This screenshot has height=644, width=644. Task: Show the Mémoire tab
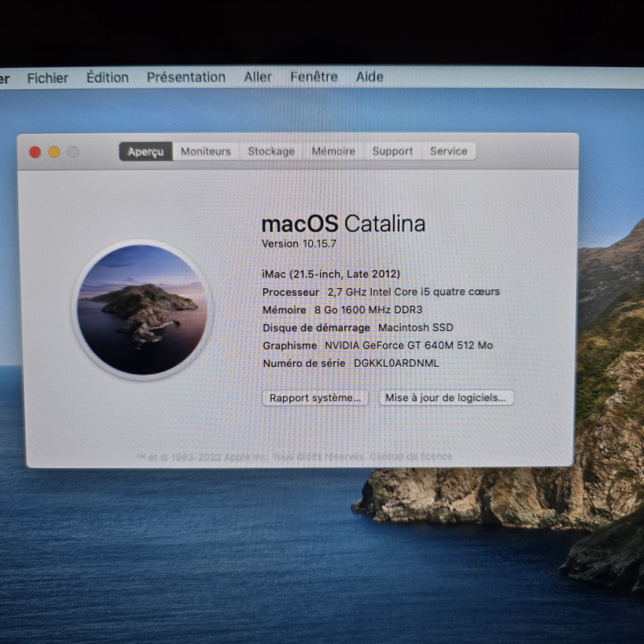point(333,152)
